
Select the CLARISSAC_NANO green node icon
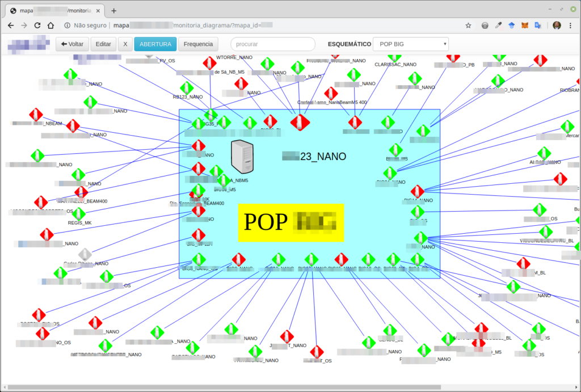395,57
